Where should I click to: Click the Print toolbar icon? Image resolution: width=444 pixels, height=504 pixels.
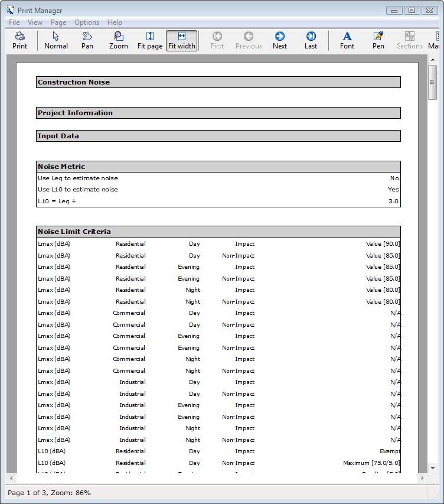(19, 40)
